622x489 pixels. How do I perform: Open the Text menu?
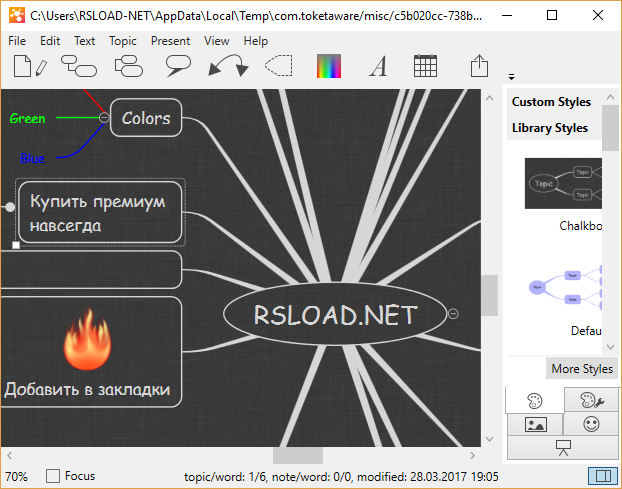pyautogui.click(x=84, y=41)
